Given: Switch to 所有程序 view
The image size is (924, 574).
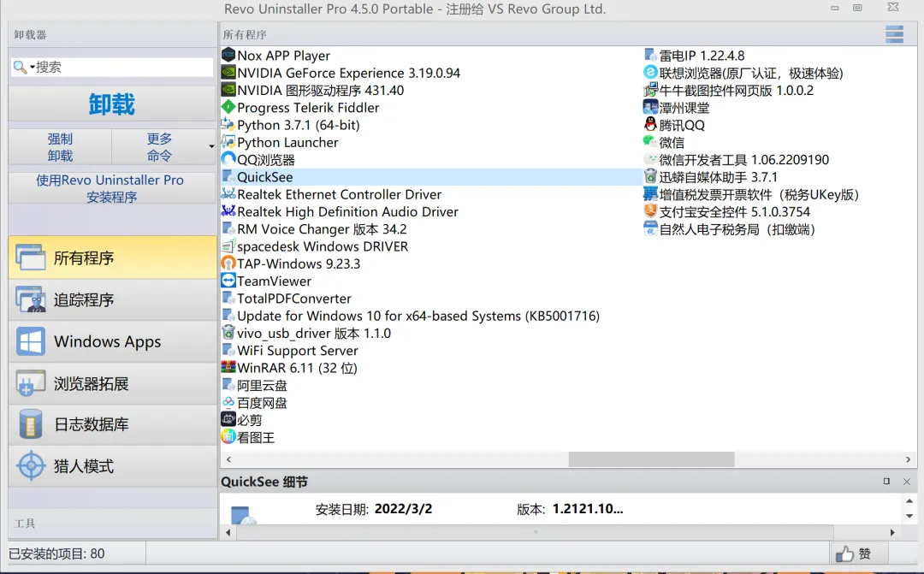Looking at the screenshot, I should pos(113,257).
